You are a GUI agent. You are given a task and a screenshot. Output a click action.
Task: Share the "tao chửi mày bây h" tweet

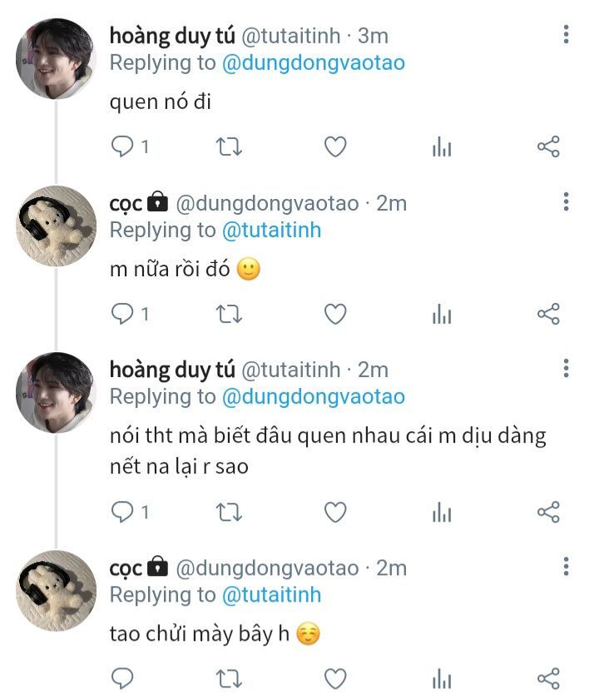click(x=548, y=678)
